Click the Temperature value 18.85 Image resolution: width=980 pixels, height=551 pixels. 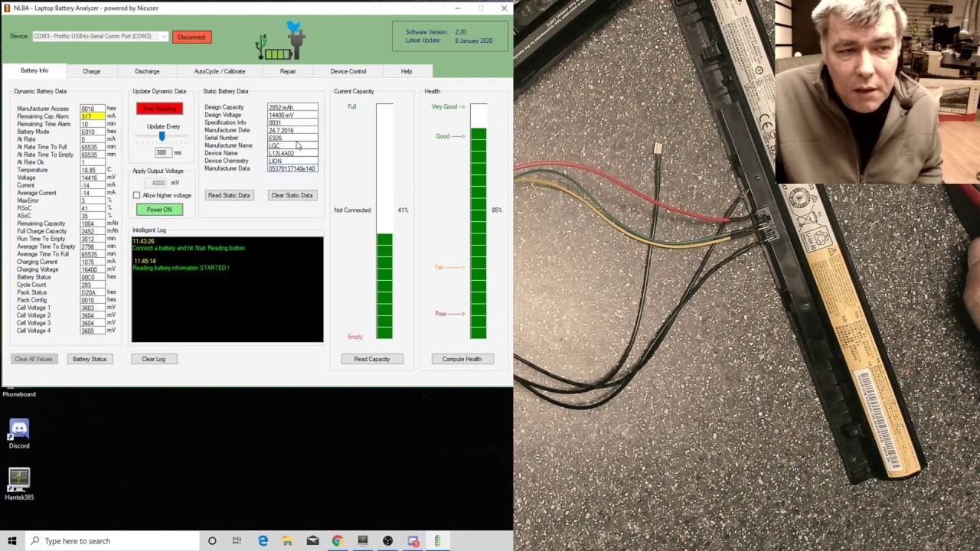[93, 170]
